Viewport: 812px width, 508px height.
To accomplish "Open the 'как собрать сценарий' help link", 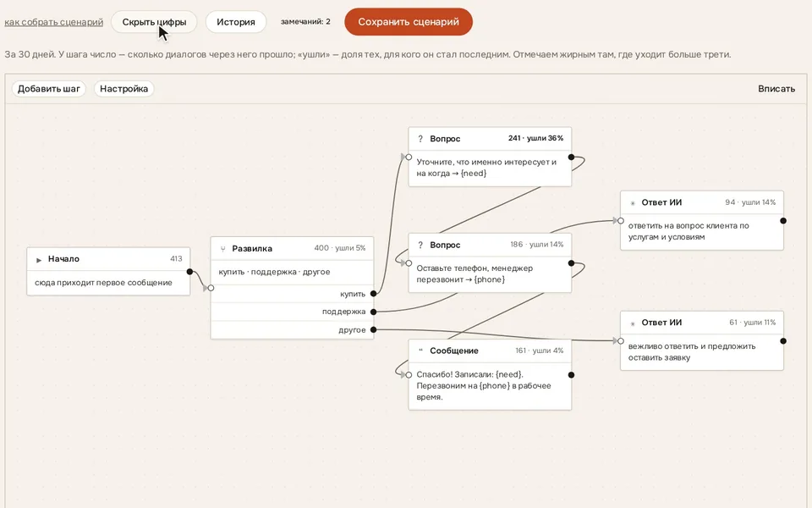I will tap(54, 22).
